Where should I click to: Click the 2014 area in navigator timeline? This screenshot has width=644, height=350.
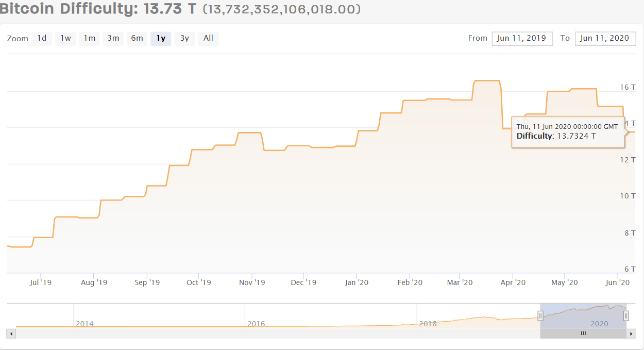84,324
